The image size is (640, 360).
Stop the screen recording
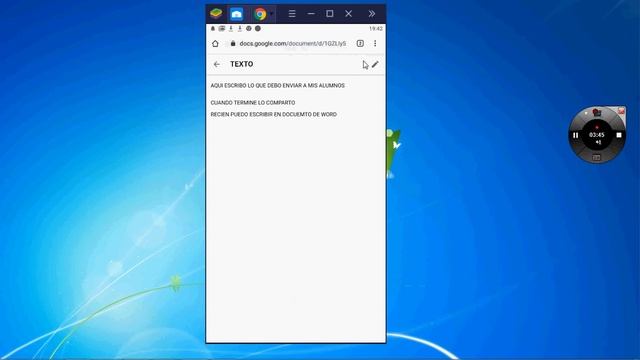coord(619,135)
